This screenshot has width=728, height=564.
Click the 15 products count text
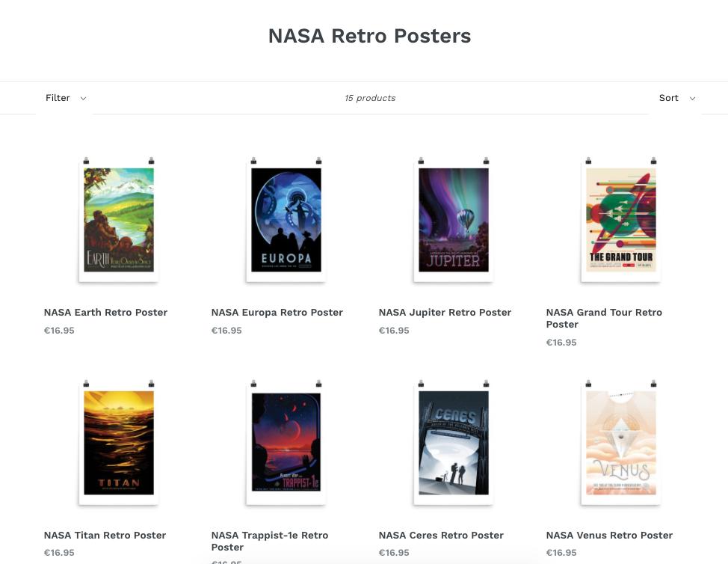[370, 98]
